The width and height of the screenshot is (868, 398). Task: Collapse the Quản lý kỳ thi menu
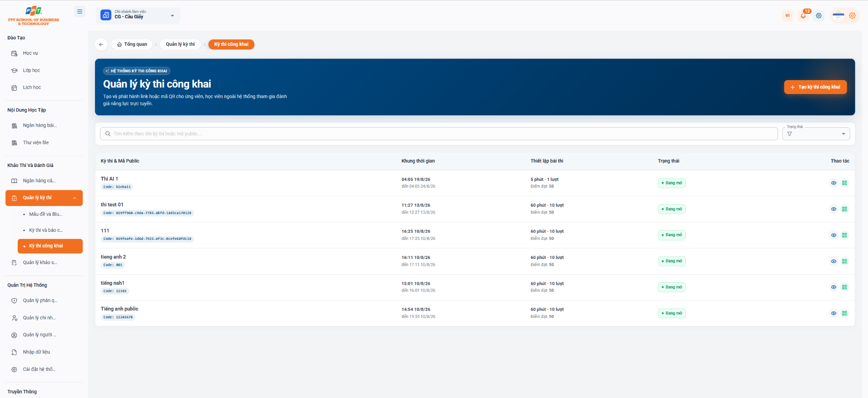44,198
